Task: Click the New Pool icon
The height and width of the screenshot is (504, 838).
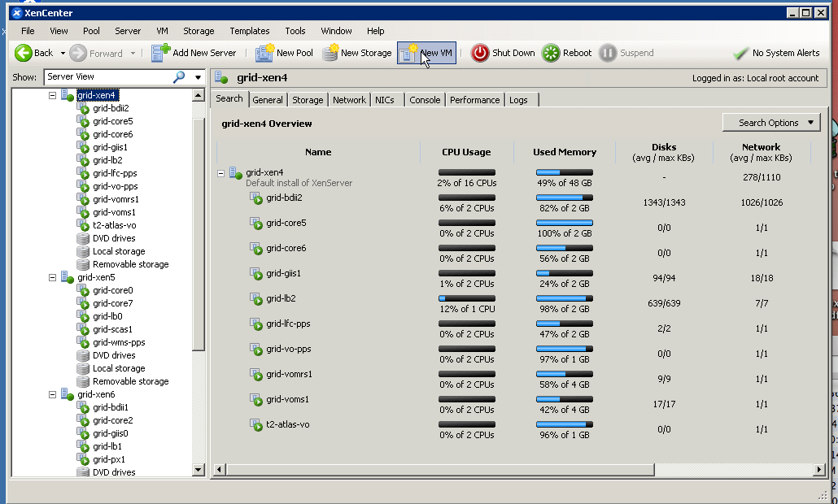Action: [264, 53]
